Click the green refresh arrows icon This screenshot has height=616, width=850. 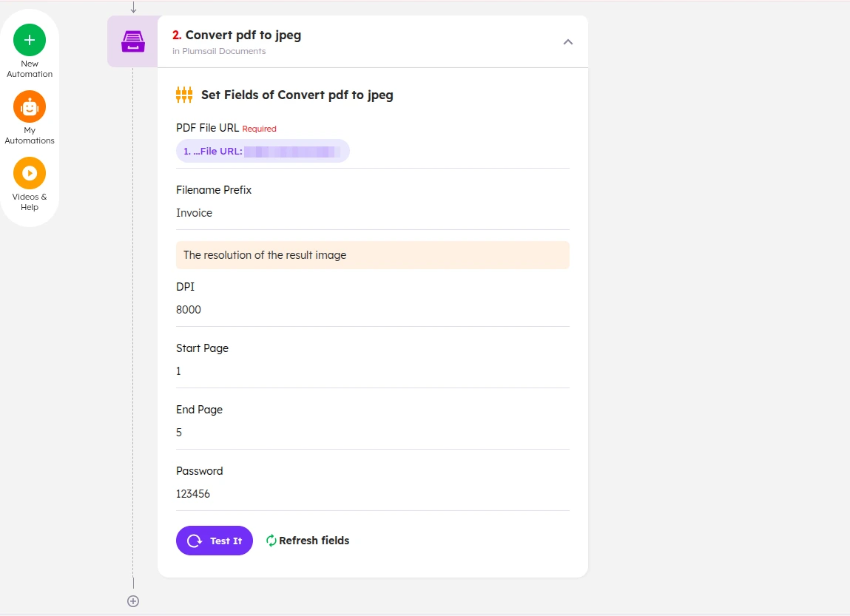pos(271,540)
